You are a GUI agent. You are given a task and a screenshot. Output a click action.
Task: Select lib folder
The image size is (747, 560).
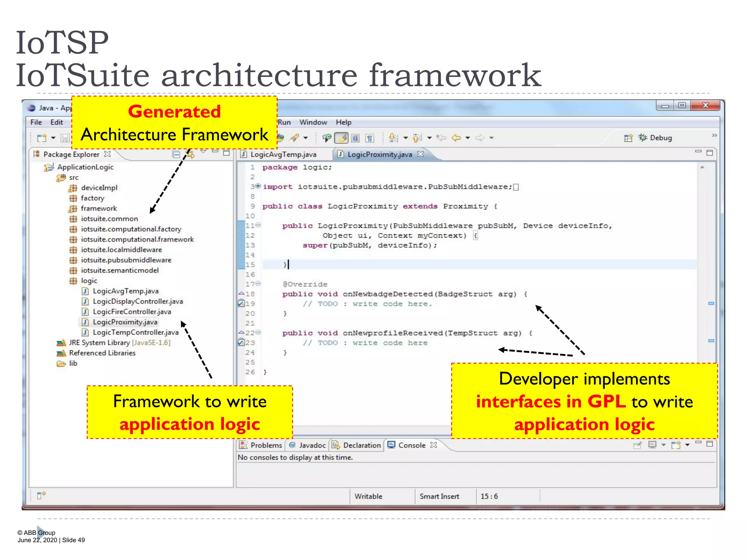67,363
